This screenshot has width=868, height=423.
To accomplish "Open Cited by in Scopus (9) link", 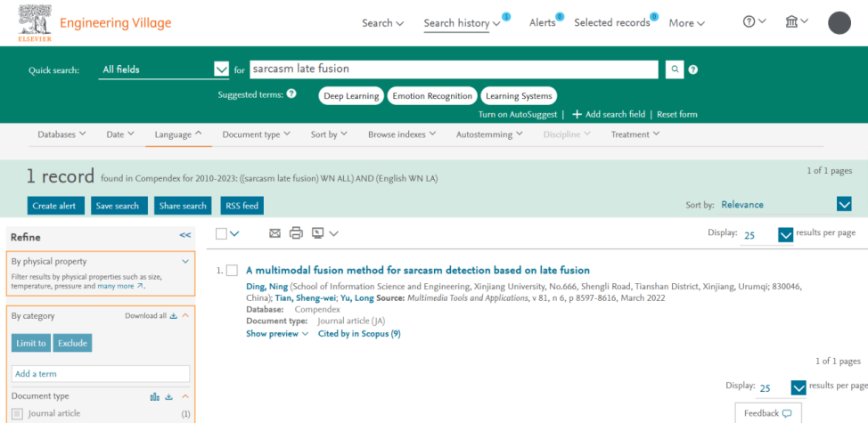I will (359, 334).
